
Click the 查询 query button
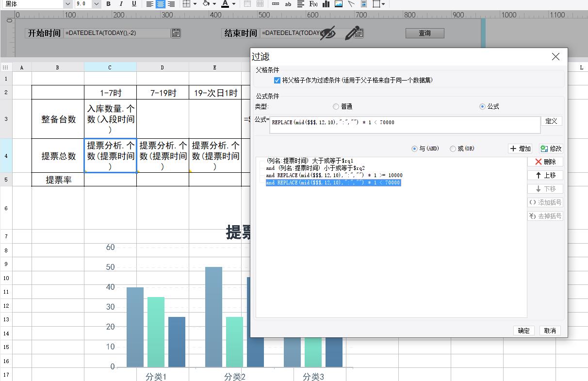tap(425, 33)
